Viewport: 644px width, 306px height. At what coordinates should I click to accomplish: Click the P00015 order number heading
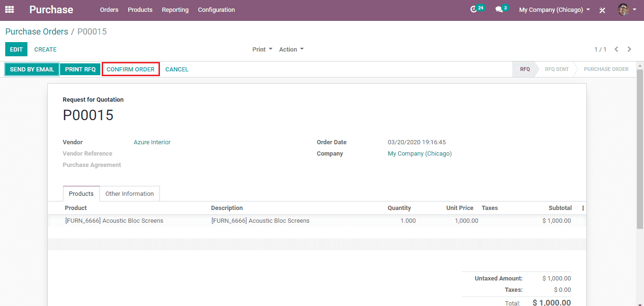pos(88,115)
